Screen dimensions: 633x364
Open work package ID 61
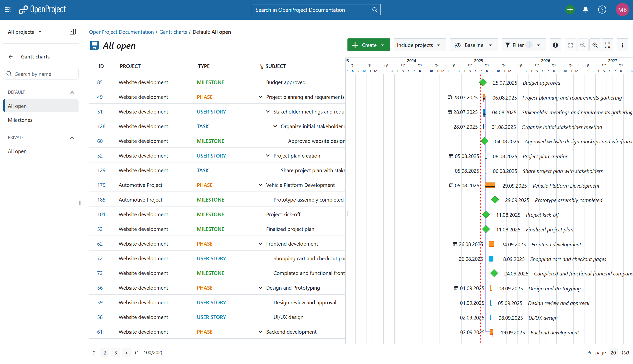100,332
